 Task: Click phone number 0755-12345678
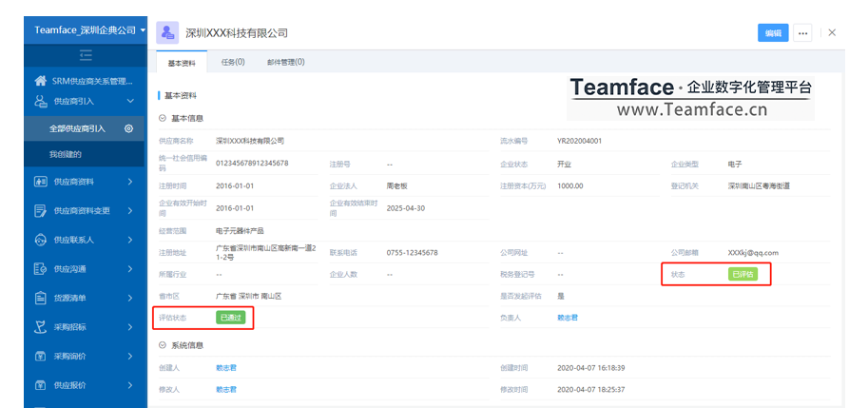coord(413,252)
